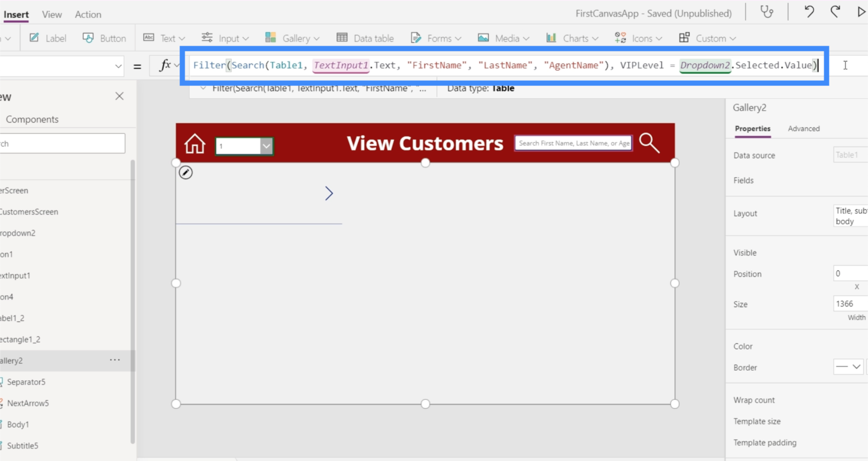Screen dimensions: 868x461
Task: Insert a Data table
Action: (x=365, y=38)
